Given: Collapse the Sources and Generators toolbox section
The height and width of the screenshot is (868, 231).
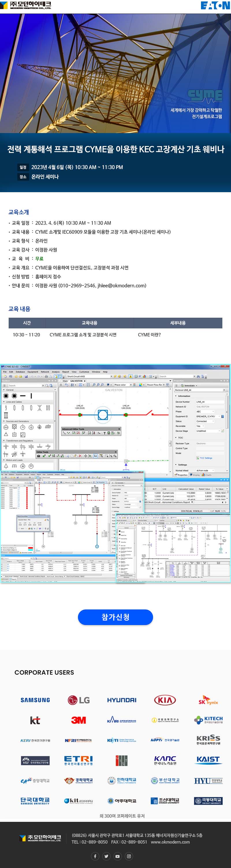Looking at the screenshot, I should coord(4,421).
